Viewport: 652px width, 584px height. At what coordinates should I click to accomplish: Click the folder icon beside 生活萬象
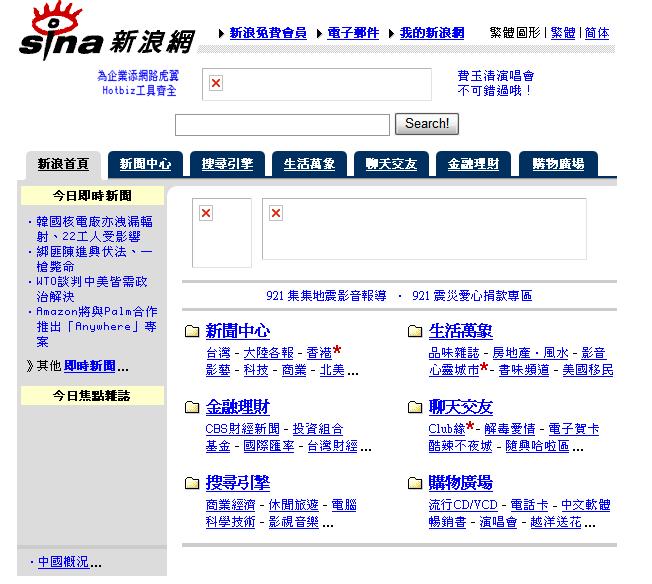coord(415,331)
